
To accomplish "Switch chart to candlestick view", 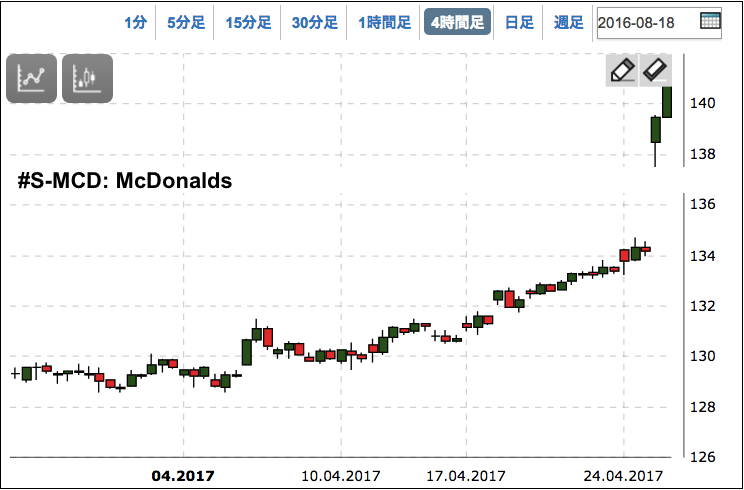I will [88, 78].
